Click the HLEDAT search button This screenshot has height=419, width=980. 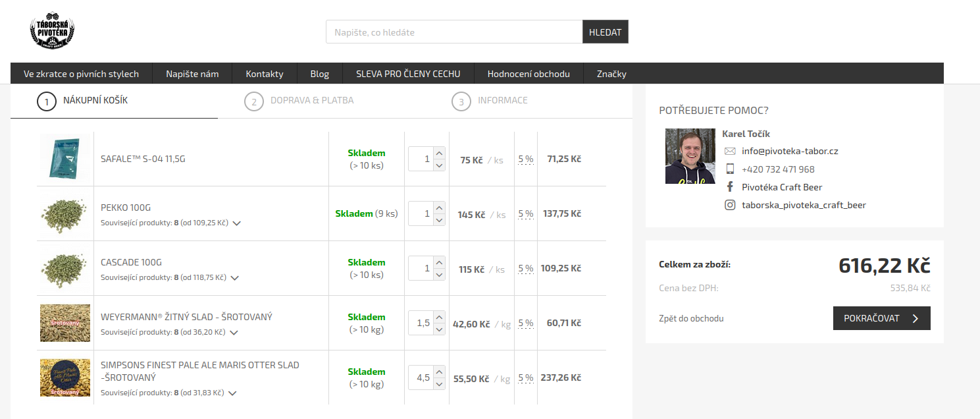(605, 32)
